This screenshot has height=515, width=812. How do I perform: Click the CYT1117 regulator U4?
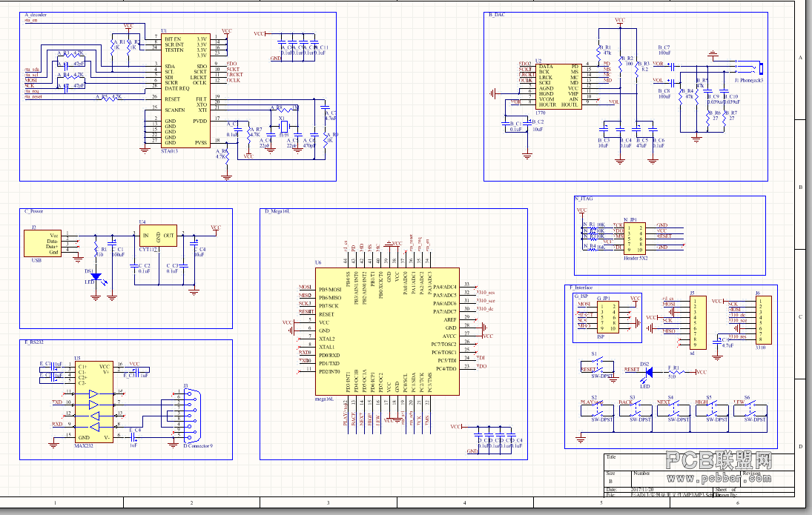point(158,236)
